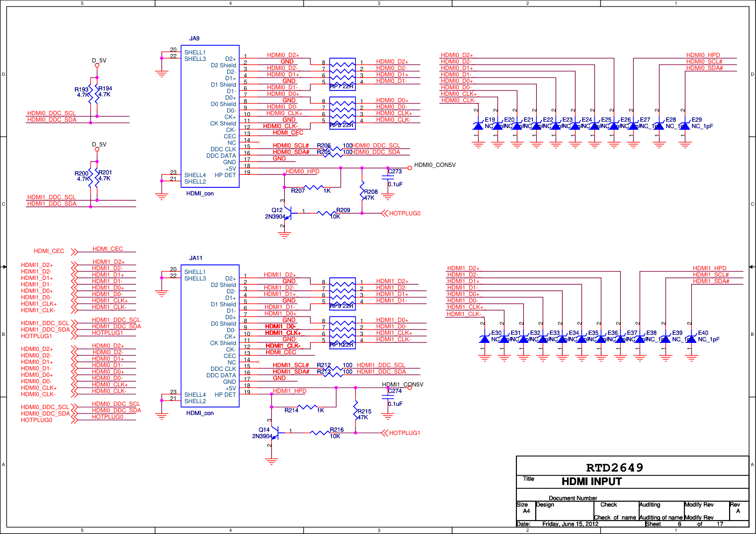Click HDMI1_CEC label at JA11 pin 13
This screenshot has width=756, height=534.
tap(281, 352)
